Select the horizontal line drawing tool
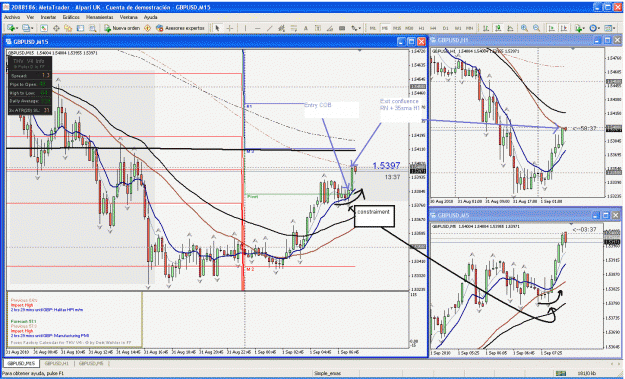The image size is (625, 379). [x=257, y=28]
